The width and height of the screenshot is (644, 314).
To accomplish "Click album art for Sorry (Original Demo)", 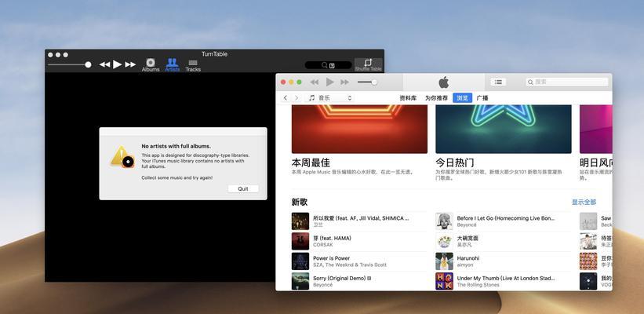I will pos(300,281).
